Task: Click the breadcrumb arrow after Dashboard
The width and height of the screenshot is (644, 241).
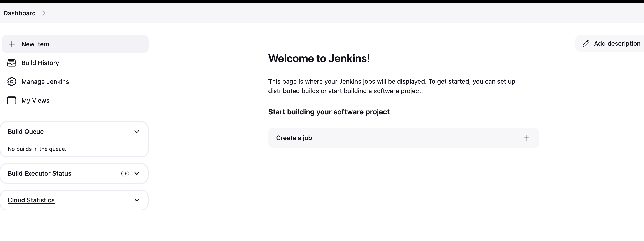Action: 44,13
